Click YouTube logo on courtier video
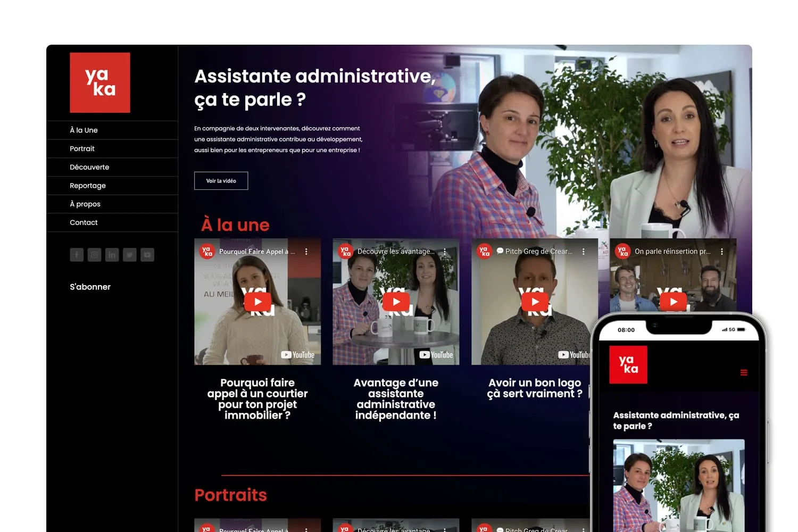The height and width of the screenshot is (532, 798). 298,355
